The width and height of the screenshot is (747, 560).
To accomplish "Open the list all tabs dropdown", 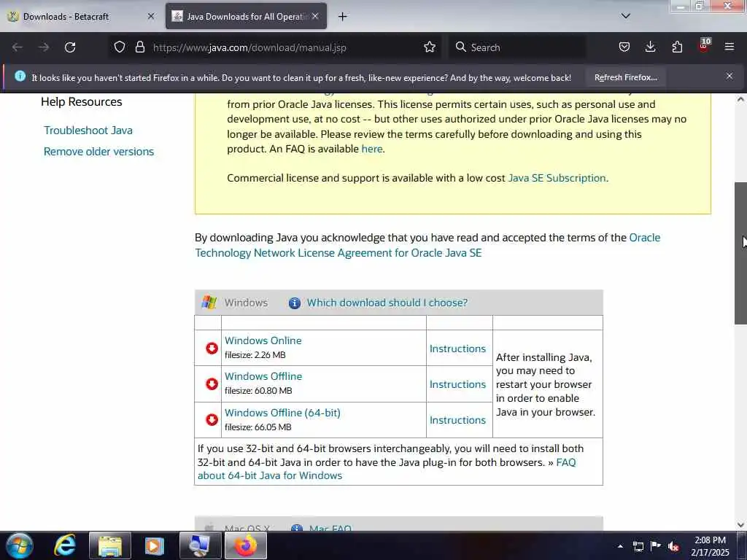I will point(626,16).
